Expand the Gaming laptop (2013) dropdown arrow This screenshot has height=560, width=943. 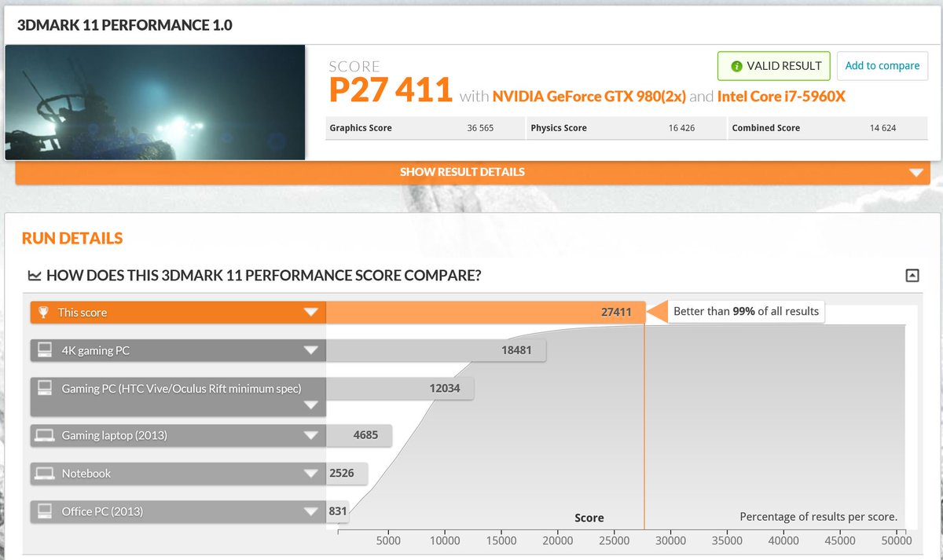click(311, 435)
